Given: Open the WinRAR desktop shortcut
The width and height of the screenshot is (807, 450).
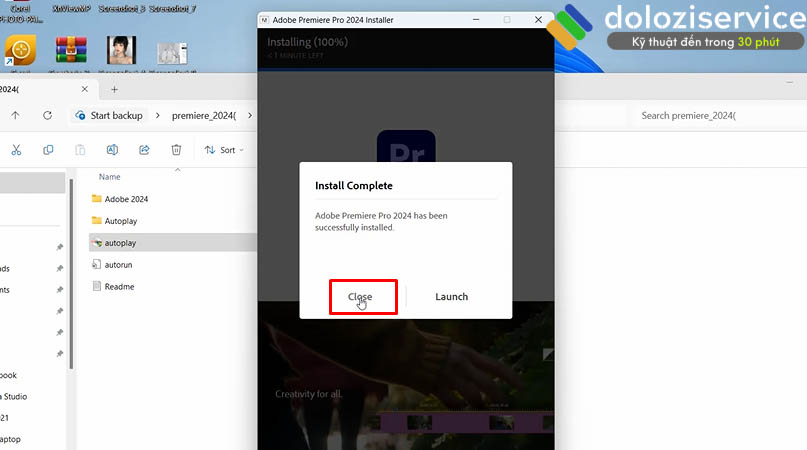Looking at the screenshot, I should point(71,50).
